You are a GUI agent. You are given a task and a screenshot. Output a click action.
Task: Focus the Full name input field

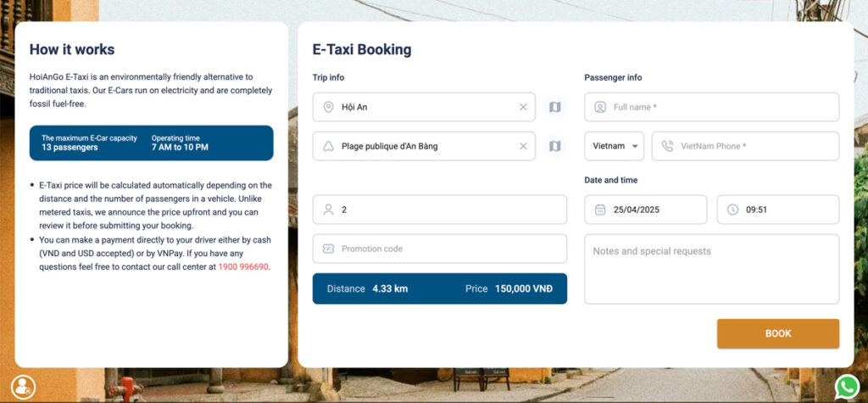712,107
